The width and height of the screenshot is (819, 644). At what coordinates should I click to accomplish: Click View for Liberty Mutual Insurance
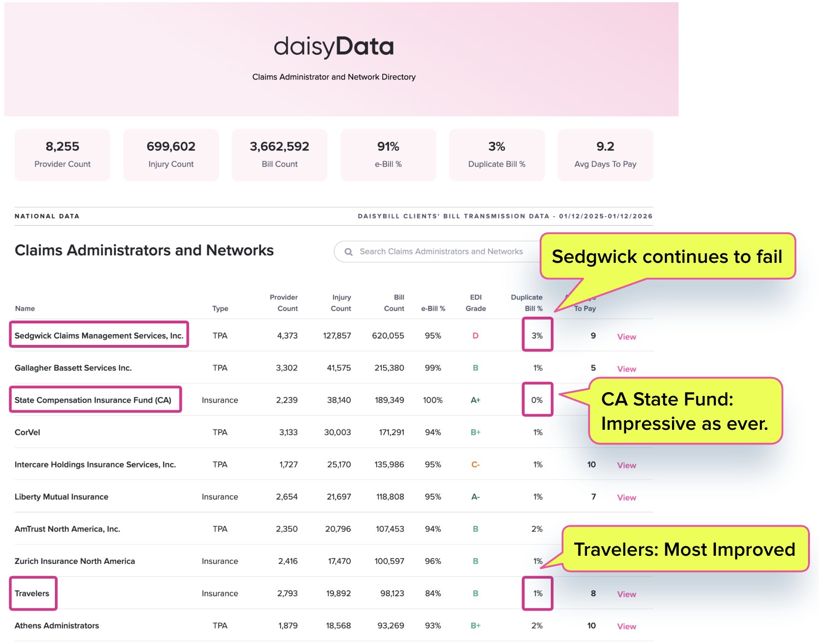626,498
